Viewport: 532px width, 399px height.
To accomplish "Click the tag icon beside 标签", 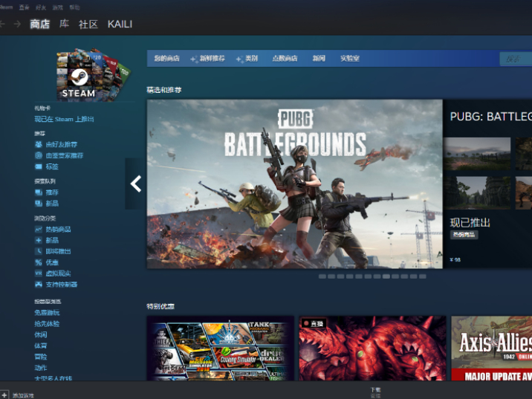I will pyautogui.click(x=39, y=166).
